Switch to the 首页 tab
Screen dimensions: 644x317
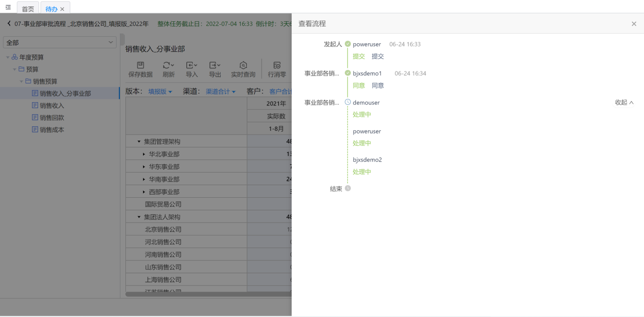coord(28,9)
